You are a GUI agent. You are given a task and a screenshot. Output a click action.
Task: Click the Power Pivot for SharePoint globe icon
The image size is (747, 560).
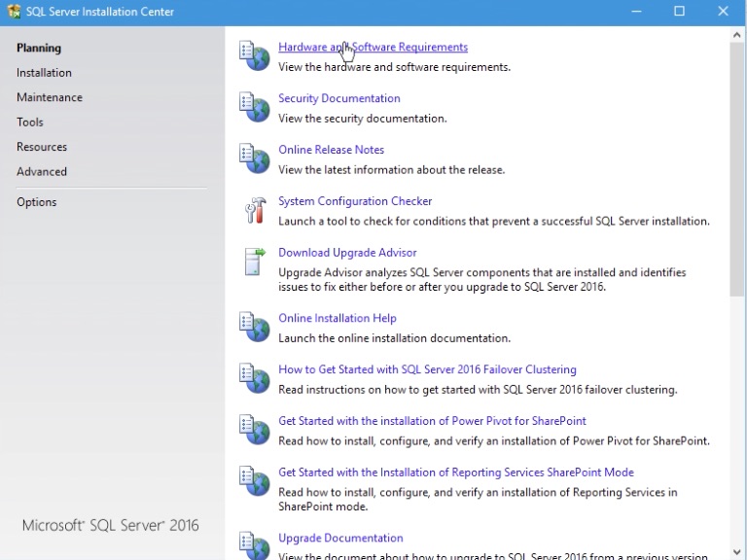(x=255, y=430)
